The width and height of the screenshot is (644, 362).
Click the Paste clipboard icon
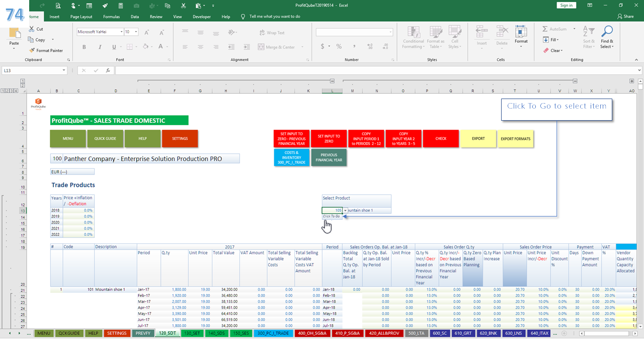click(x=14, y=33)
